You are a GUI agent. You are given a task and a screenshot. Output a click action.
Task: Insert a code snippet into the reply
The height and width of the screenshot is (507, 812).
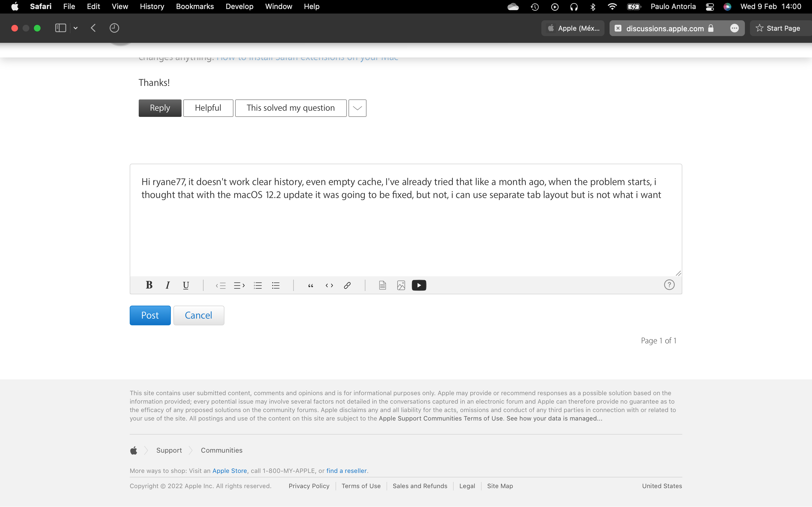pos(329,285)
